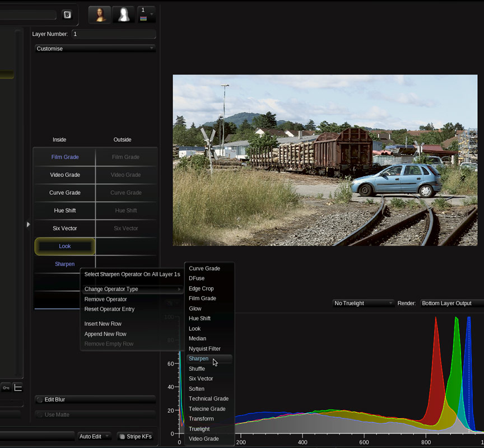
Task: Click the curve graph icon beside key
Action: click(18, 388)
